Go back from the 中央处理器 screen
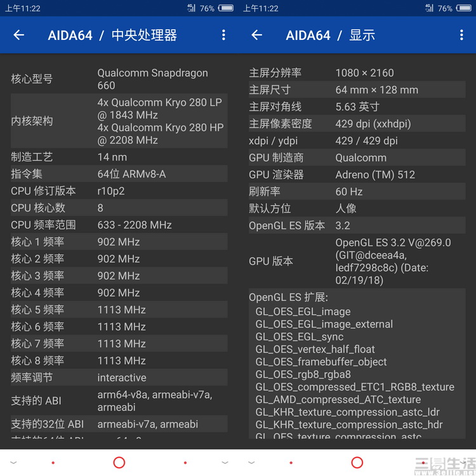The width and height of the screenshot is (476, 476). [19, 35]
